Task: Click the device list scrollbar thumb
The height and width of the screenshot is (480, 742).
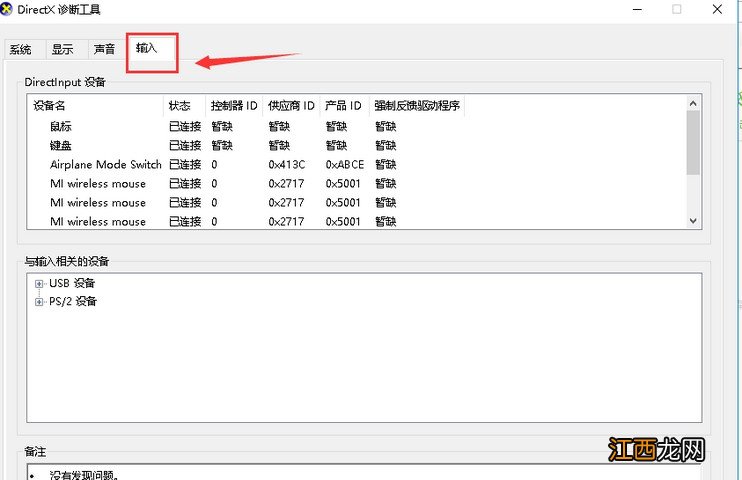Action: click(693, 142)
